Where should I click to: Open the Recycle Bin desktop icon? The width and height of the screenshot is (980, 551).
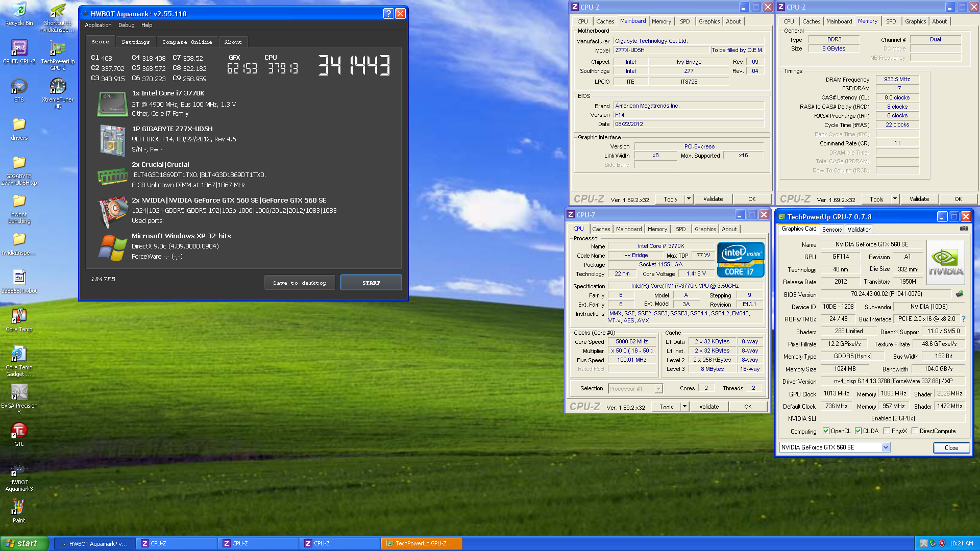click(19, 14)
